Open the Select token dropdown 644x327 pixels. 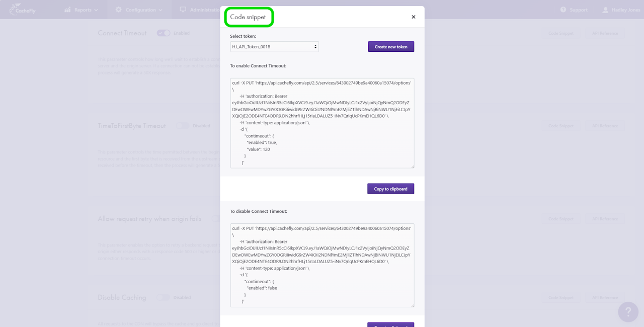click(x=274, y=47)
